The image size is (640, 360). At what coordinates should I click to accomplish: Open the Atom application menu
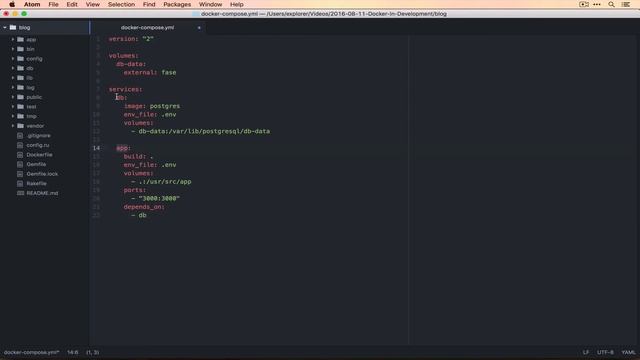32,4
